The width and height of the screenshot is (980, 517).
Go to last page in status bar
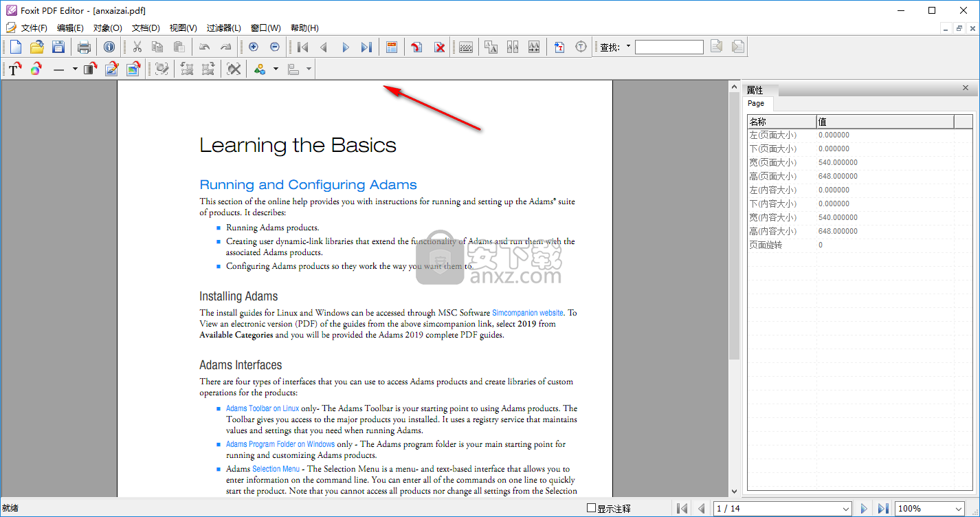[883, 509]
